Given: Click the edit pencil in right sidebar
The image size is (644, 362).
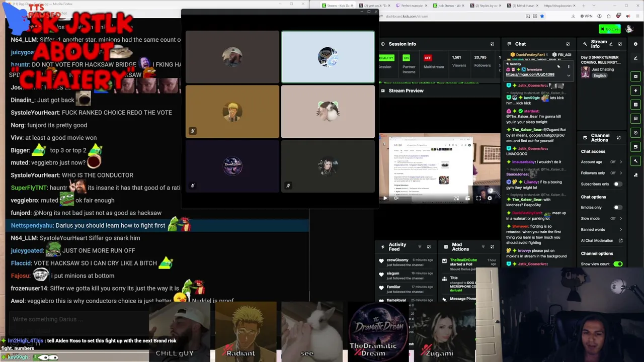Looking at the screenshot, I should [x=636, y=58].
